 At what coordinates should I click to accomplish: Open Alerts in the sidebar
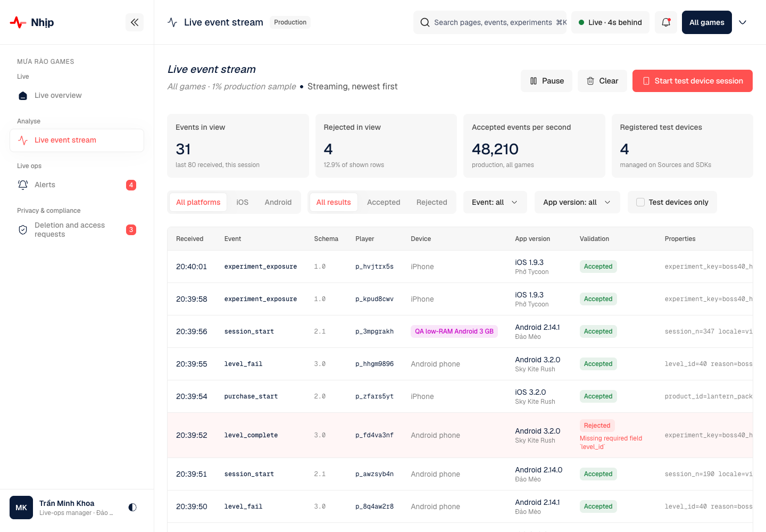pyautogui.click(x=77, y=185)
